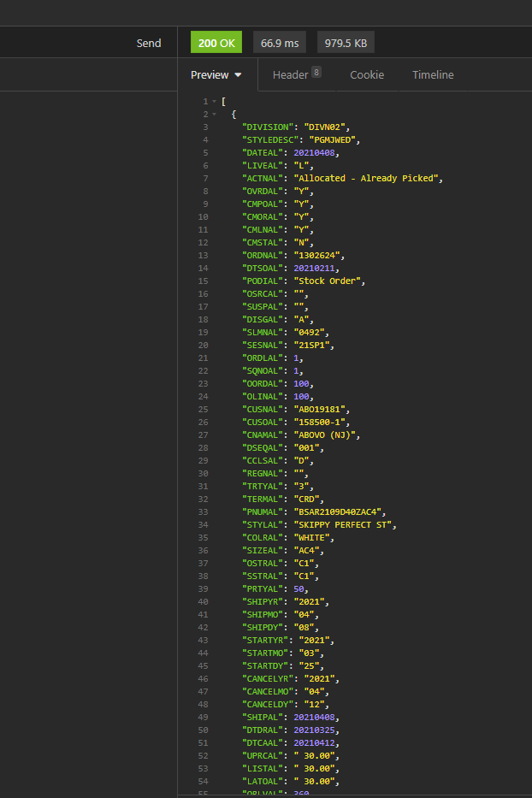Viewport: 532px width, 798px height.
Task: Click the 200 OK status badge
Action: (216, 43)
